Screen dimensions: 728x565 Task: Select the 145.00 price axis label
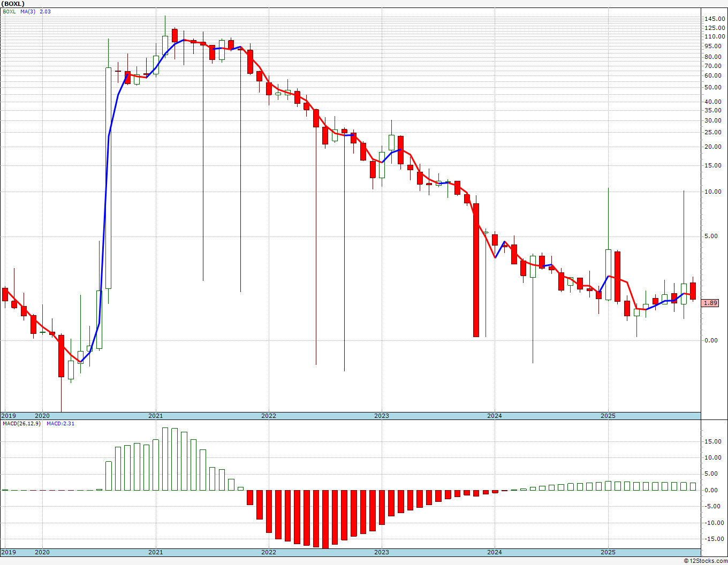click(x=715, y=19)
